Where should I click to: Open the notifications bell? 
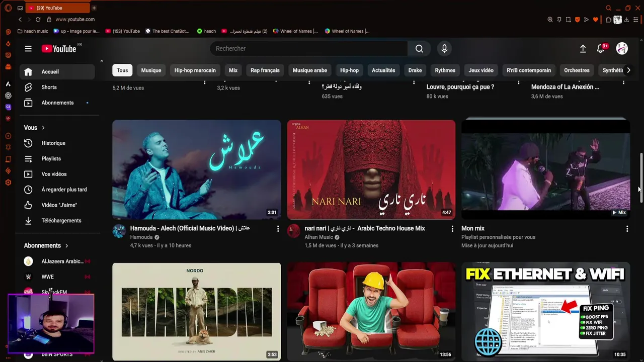click(600, 49)
